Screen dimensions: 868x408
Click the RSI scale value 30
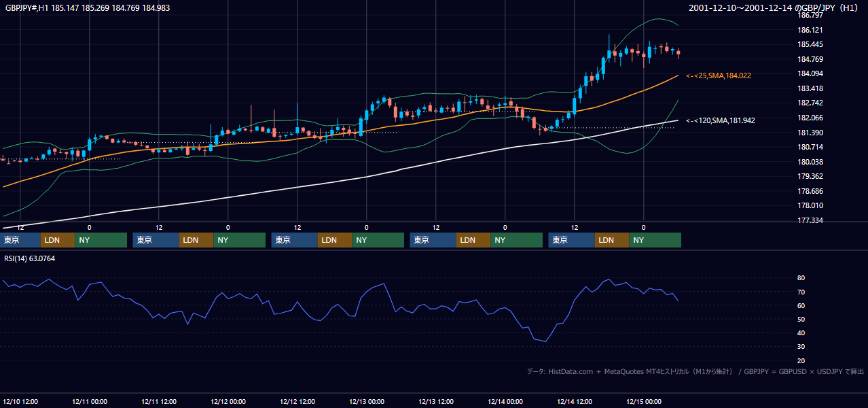801,346
